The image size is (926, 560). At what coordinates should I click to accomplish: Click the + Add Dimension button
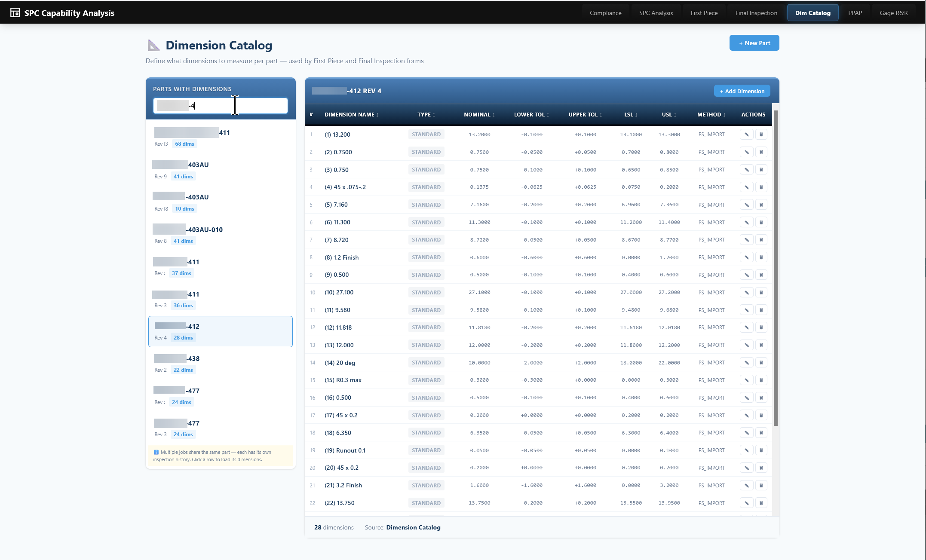tap(742, 91)
